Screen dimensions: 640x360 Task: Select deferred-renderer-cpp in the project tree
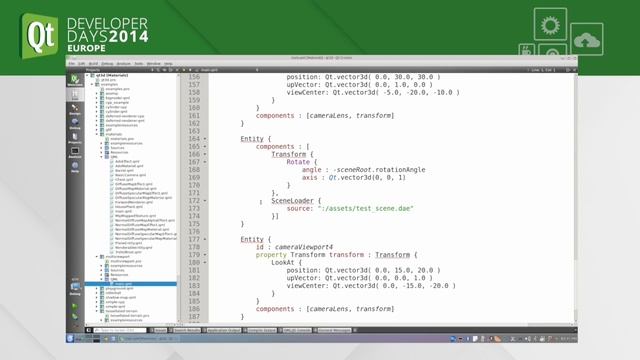coord(125,116)
